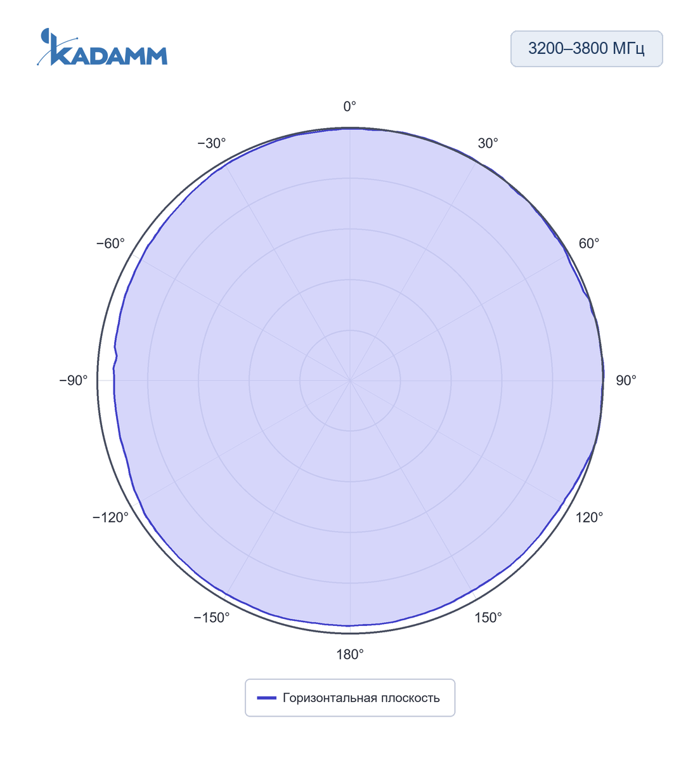Click the −60° angle label
The height and width of the screenshot is (768, 700).
[111, 244]
